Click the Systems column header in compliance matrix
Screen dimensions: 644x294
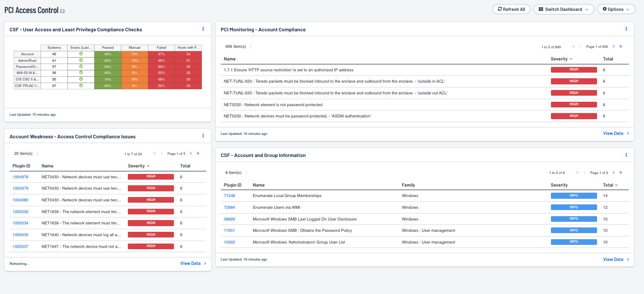54,47
